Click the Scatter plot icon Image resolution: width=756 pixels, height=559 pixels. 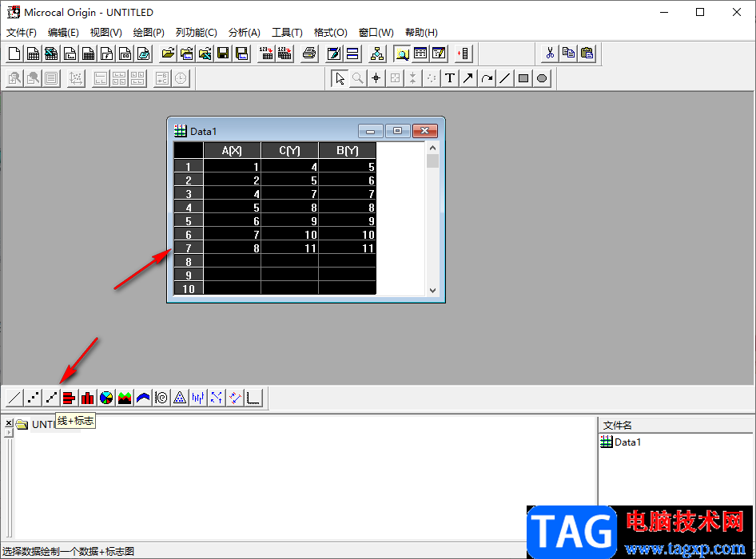(33, 398)
